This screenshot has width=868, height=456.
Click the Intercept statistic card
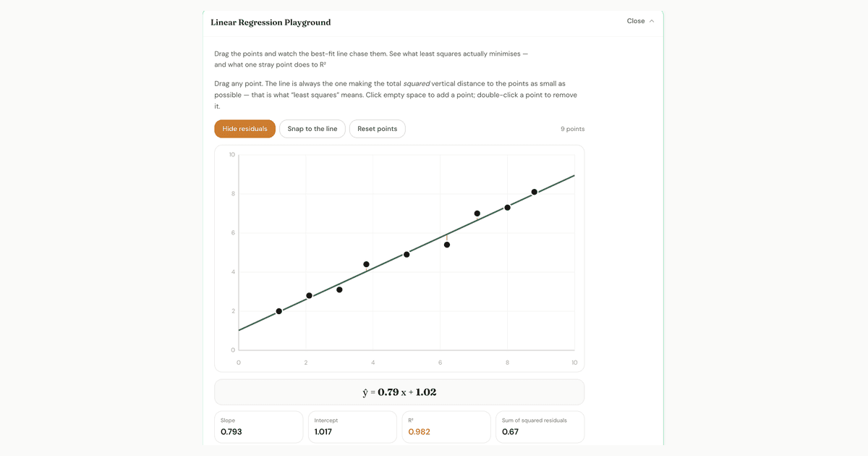click(352, 427)
